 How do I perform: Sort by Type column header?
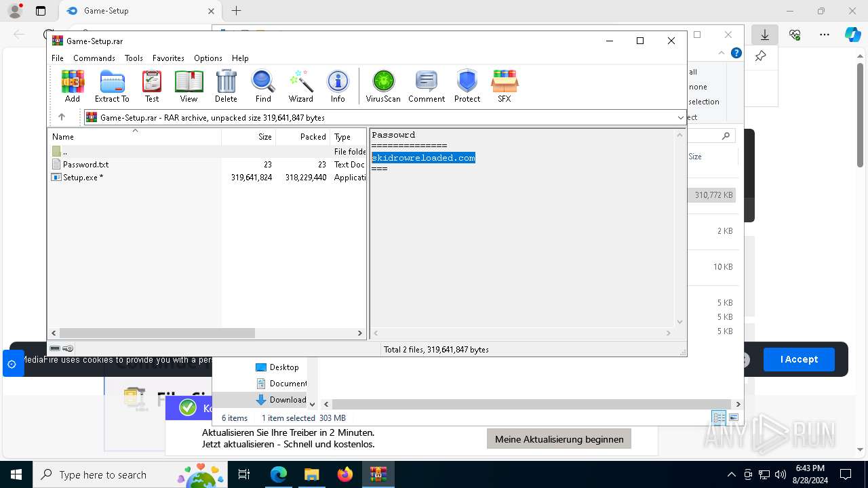[348, 136]
